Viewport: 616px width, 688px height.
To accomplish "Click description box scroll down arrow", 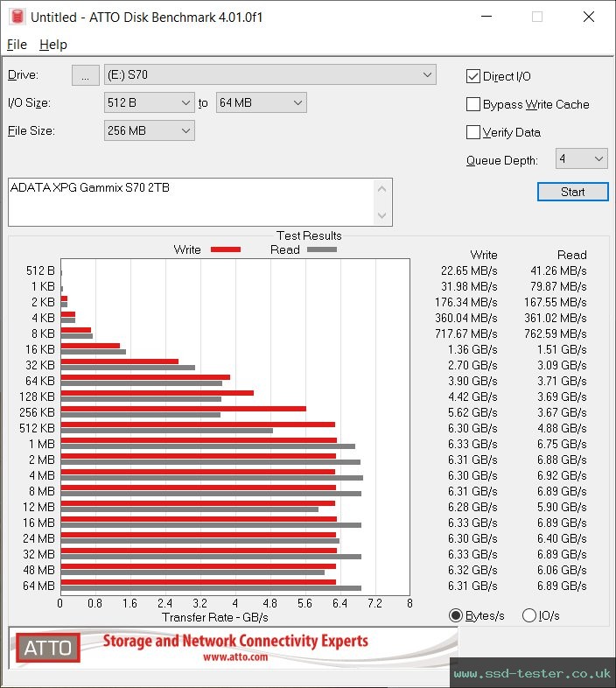I will (381, 215).
